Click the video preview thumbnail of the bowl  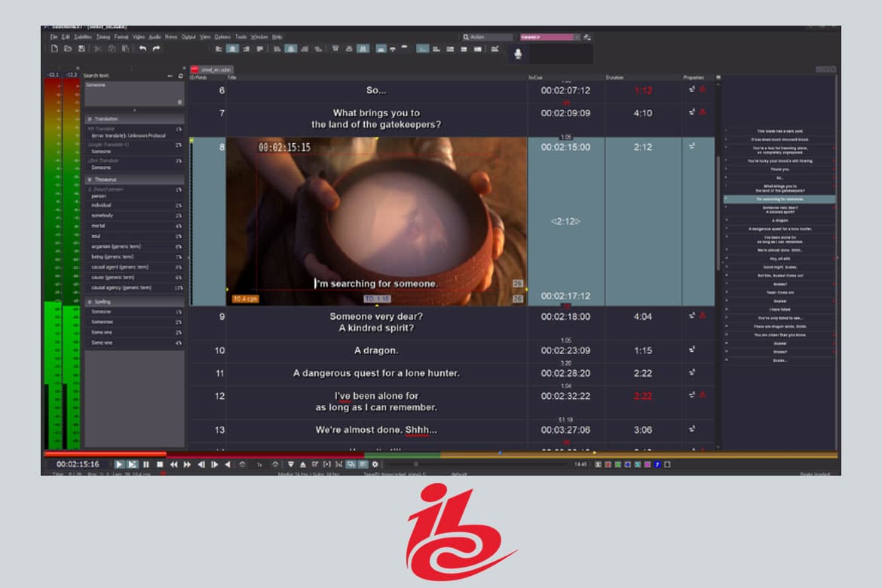376,222
